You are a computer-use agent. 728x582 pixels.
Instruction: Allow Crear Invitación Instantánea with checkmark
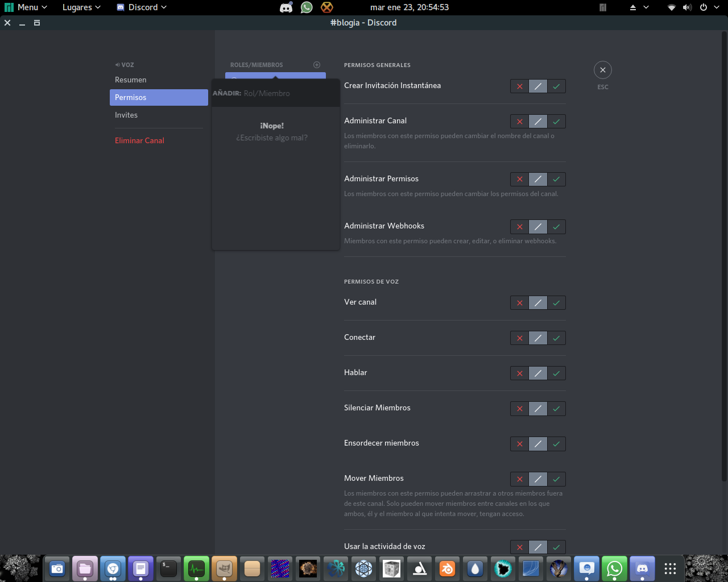click(x=556, y=86)
